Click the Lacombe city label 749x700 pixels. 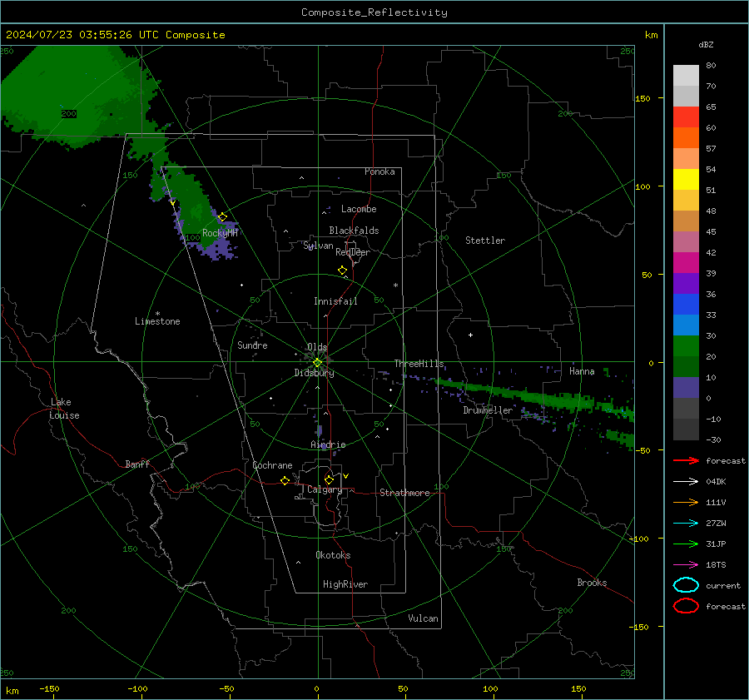point(359,209)
